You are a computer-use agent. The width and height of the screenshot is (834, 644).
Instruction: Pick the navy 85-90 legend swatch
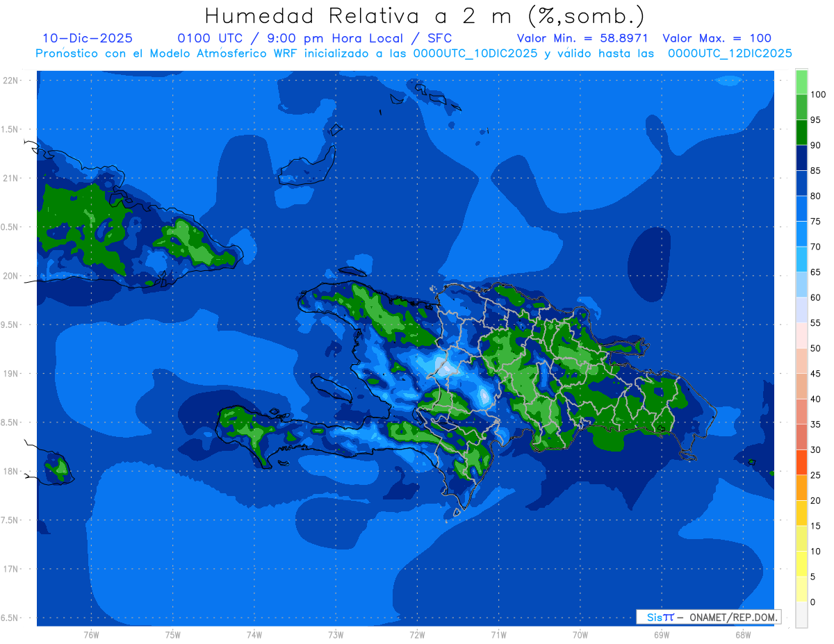coord(801,158)
